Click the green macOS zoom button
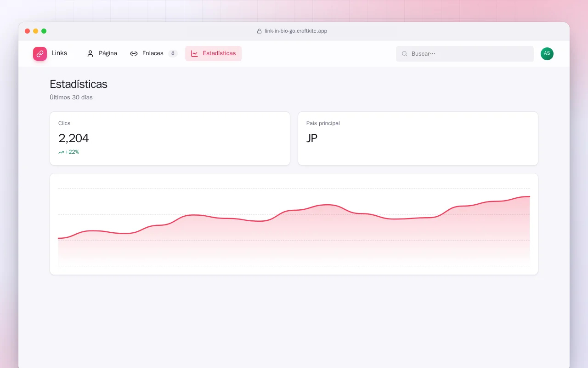Viewport: 588px width, 368px height. [44, 31]
